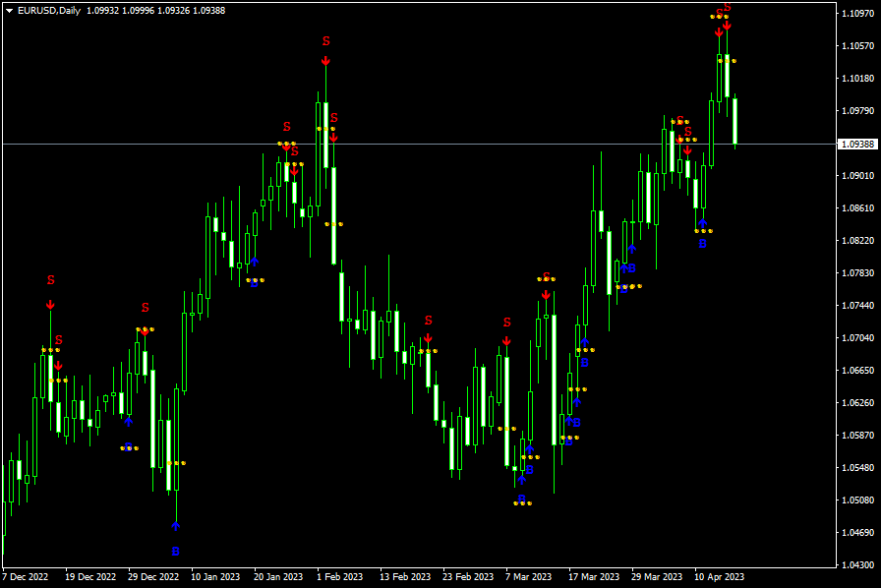881x588 pixels.
Task: Click the horizontal current bid price line
Action: click(419, 145)
